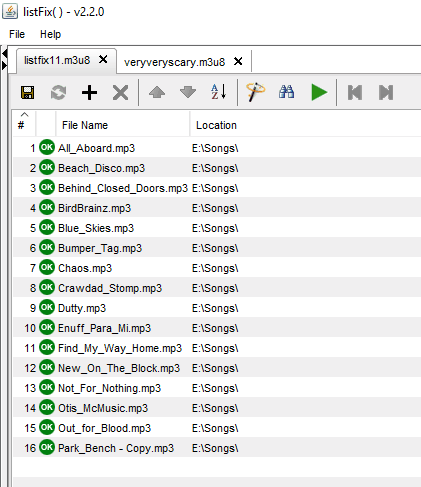
Task: Select the Park_Bench - Copy.mp3 entry
Action: pyautogui.click(x=116, y=448)
